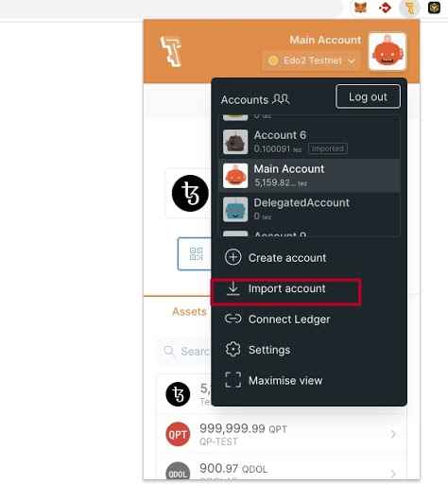Screen dimensions: 448x484
Task: Open Settings from the accounts menu
Action: (x=258, y=350)
